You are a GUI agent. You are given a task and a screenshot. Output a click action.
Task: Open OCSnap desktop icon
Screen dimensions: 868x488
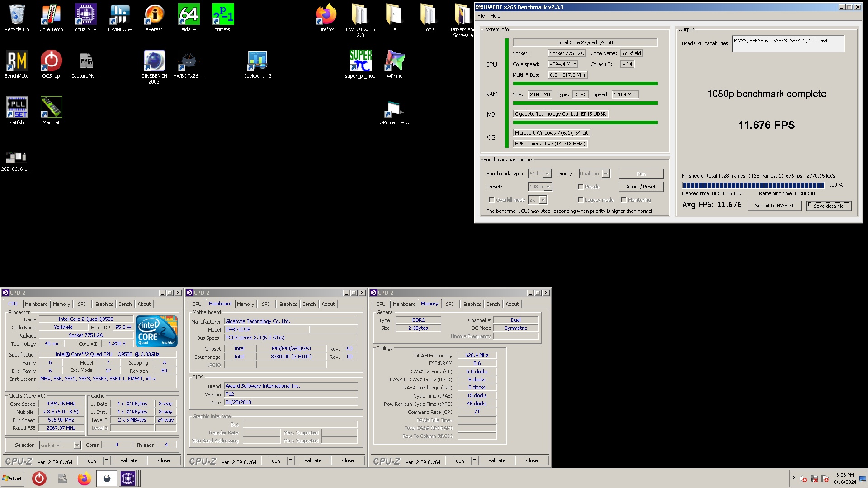click(51, 65)
